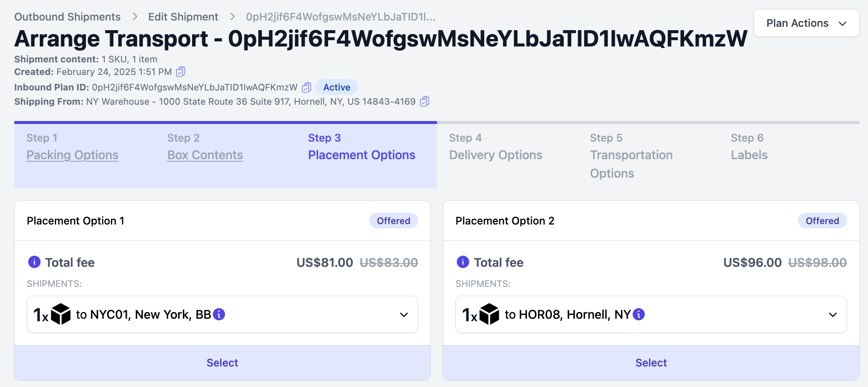Go to Step 1 Packing Options
Viewport: 868px width, 387px height.
tap(72, 155)
